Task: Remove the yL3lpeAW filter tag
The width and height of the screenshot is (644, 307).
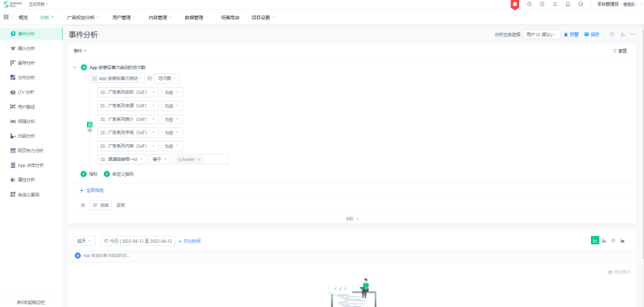Action: click(x=198, y=160)
